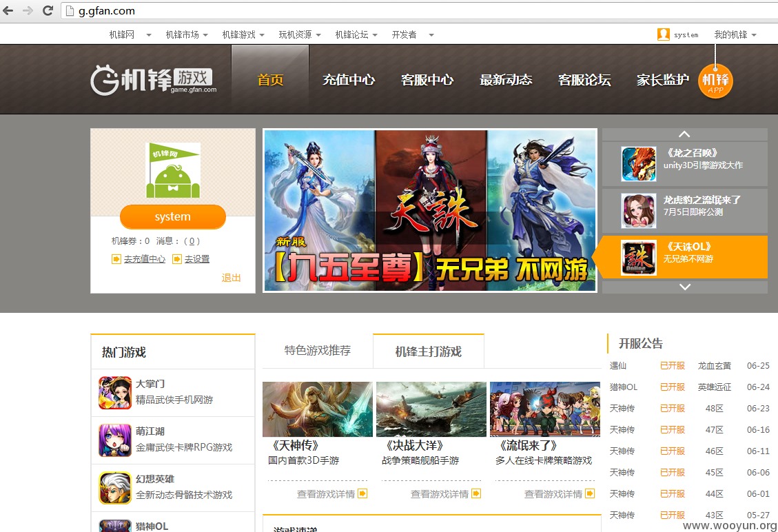Click the address bar showing g.gfan.com
Screen dimensions: 778x532
(x=419, y=10)
